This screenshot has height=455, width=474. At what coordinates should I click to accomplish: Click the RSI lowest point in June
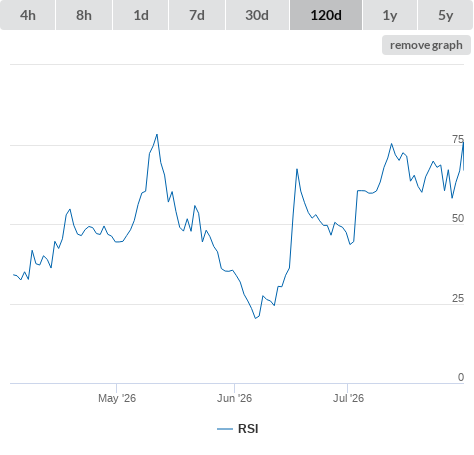point(256,318)
